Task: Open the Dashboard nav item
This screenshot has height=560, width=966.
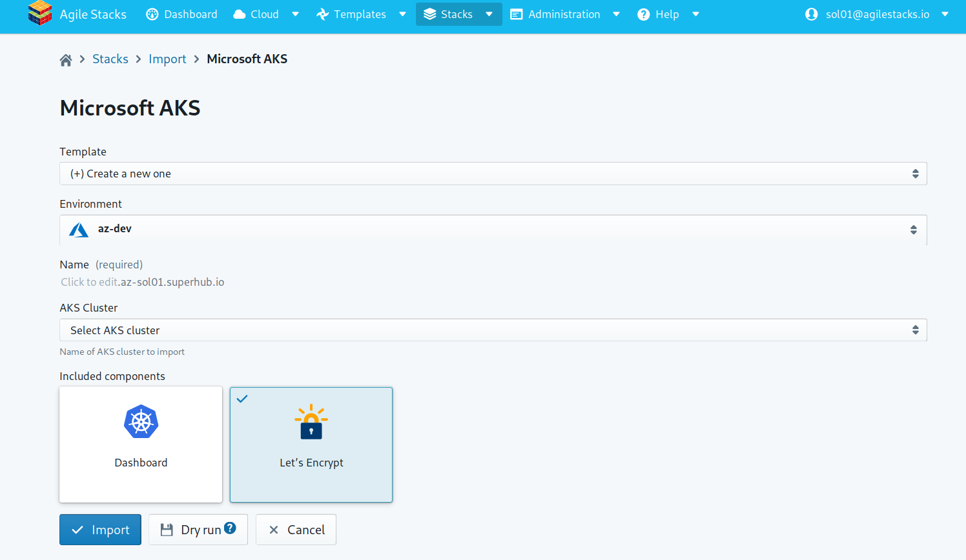Action: pyautogui.click(x=182, y=14)
